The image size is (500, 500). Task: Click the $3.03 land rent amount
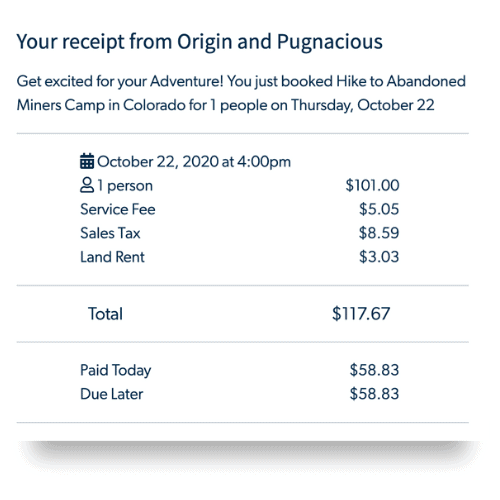point(379,257)
